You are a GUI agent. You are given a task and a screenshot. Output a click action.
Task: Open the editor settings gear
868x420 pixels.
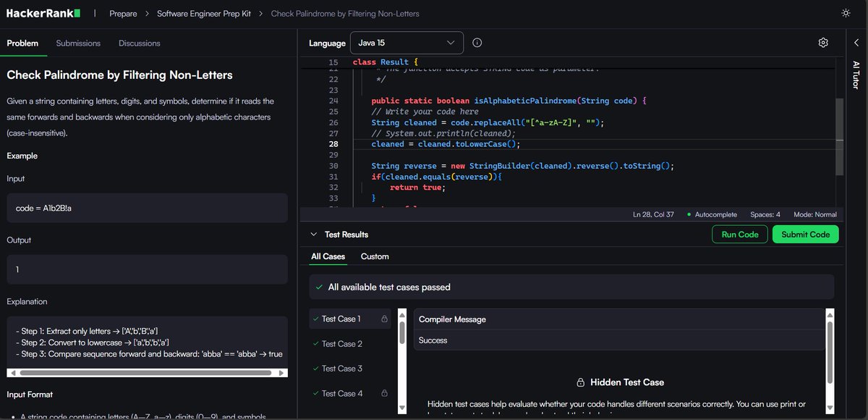pos(822,43)
